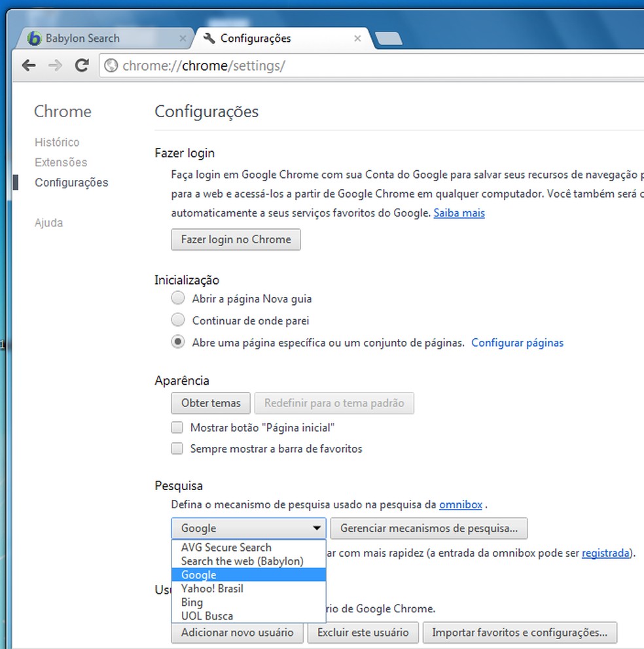Click the Babylon Search tab favicon
The image size is (644, 649).
tap(35, 39)
